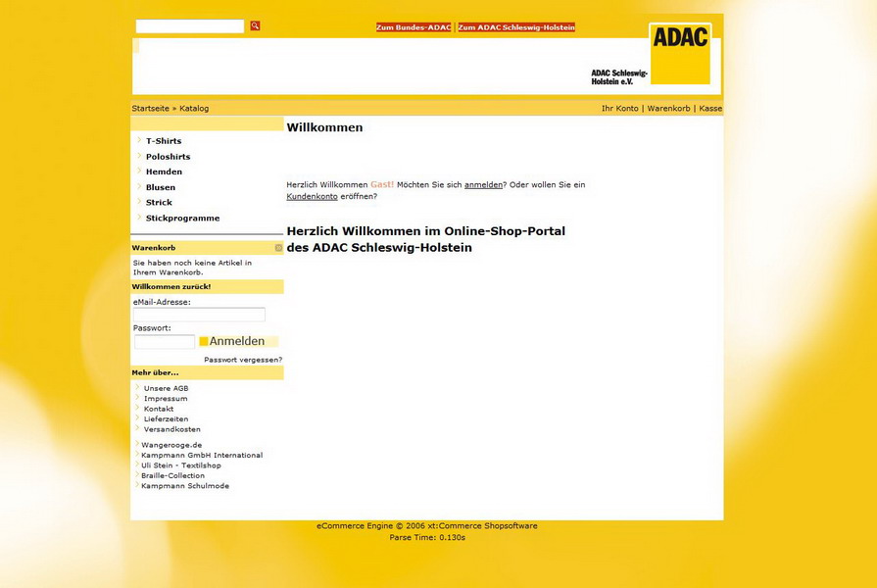Open Zum ADAC Schleswig-Holstein link

coord(516,27)
